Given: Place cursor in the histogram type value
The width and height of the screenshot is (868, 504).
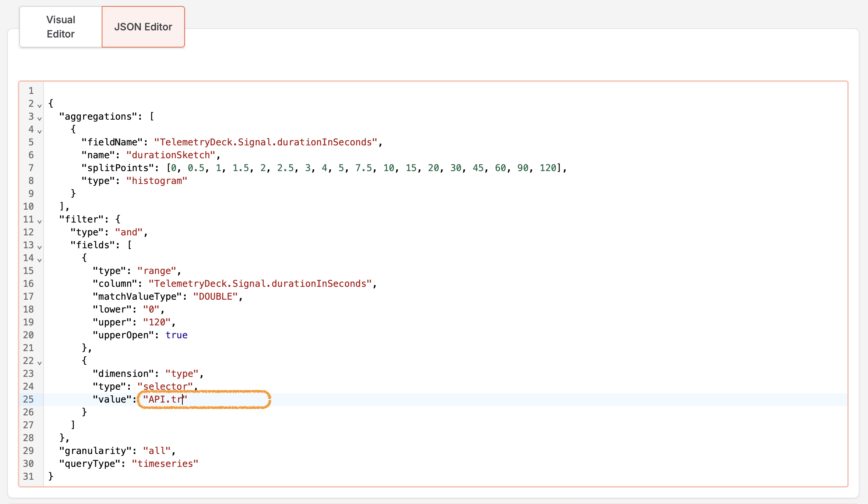Looking at the screenshot, I should [x=156, y=180].
